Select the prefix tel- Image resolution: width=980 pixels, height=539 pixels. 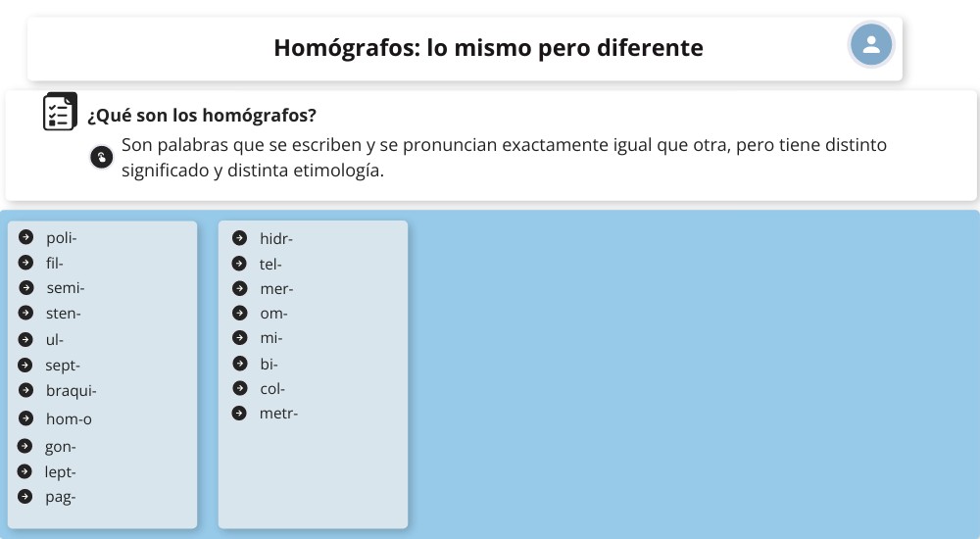[x=270, y=264]
